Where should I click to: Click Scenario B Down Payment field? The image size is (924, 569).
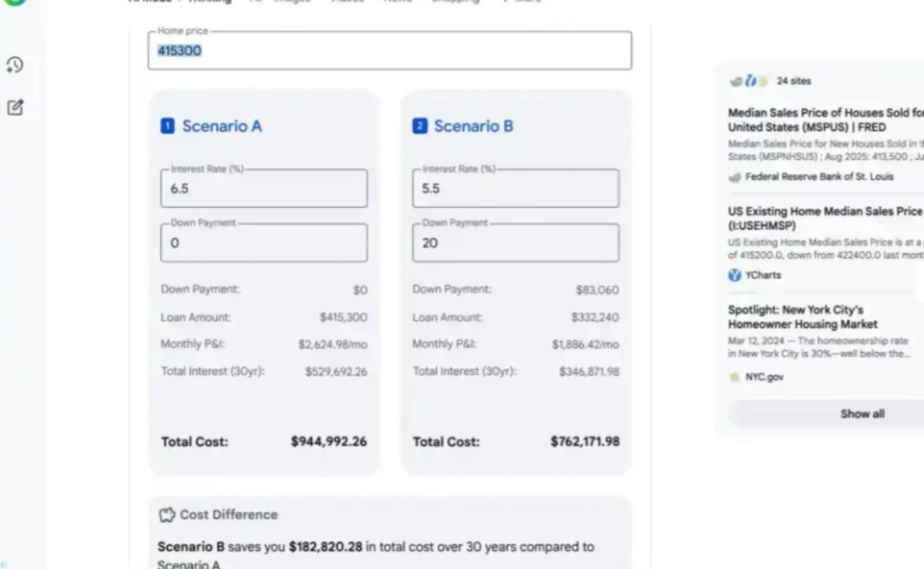pyautogui.click(x=515, y=243)
